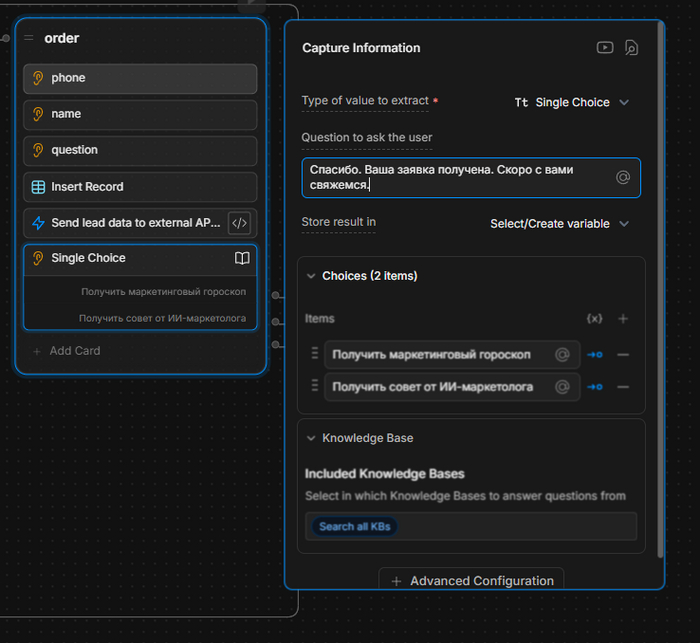Click the @ icon in the question field
Viewport: 700px width, 643px height.
click(623, 177)
